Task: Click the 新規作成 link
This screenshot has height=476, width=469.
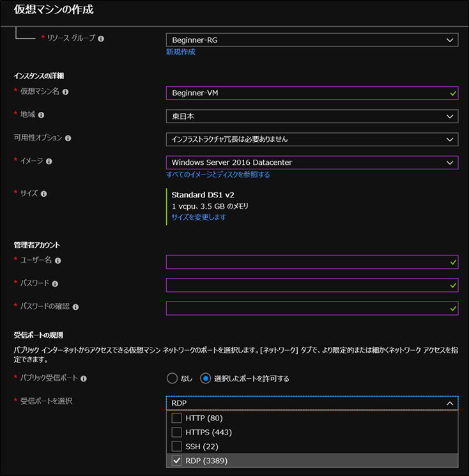Action: (x=181, y=52)
